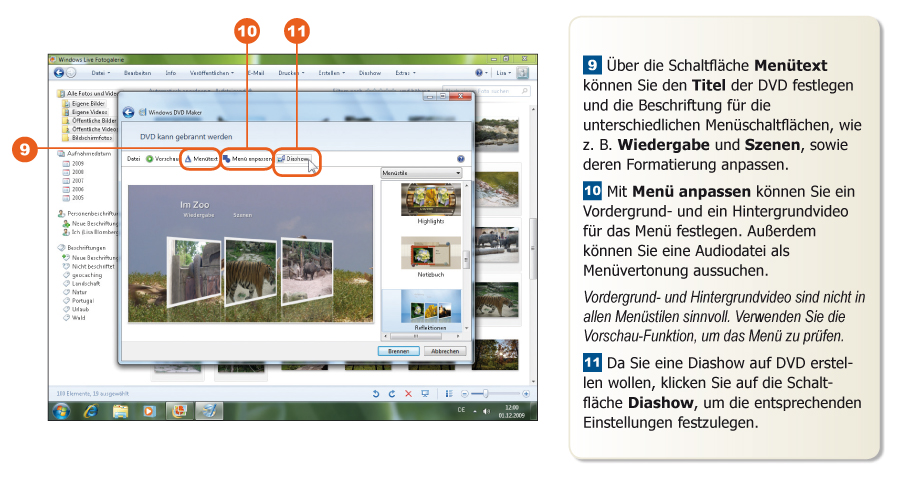This screenshot has height=480, width=900.
Task: Click the blue help icon in DVD Maker
Action: pos(461,159)
